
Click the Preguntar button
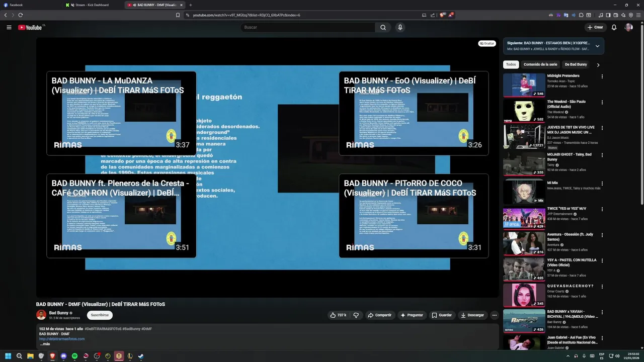[412, 315]
